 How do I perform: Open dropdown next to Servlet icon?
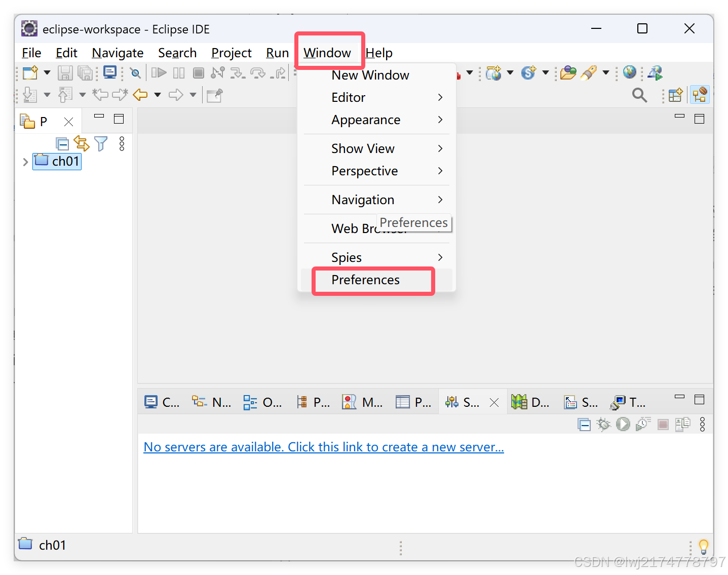(546, 73)
